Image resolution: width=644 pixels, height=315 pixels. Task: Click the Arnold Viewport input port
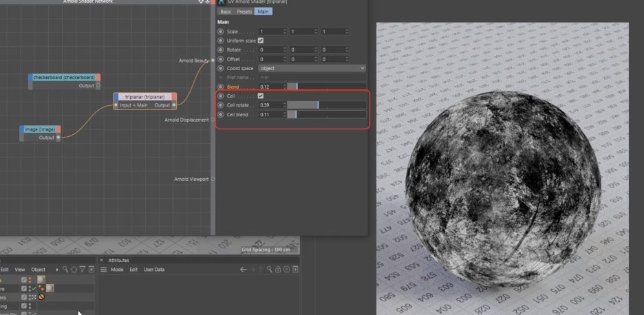point(213,179)
